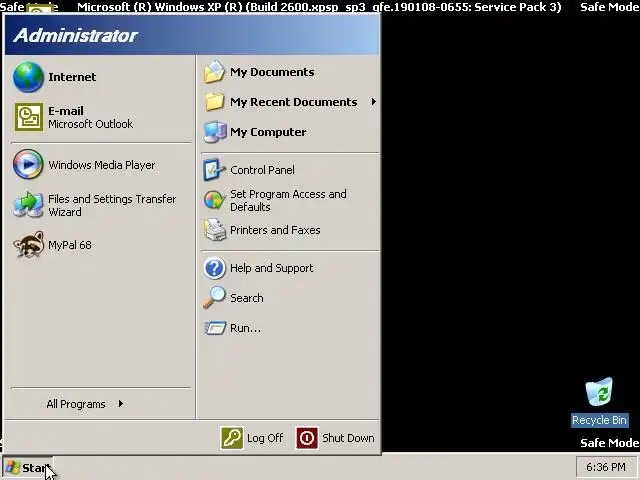Click Set Program Access and Defaults text
640x480 pixels.
tap(288, 200)
